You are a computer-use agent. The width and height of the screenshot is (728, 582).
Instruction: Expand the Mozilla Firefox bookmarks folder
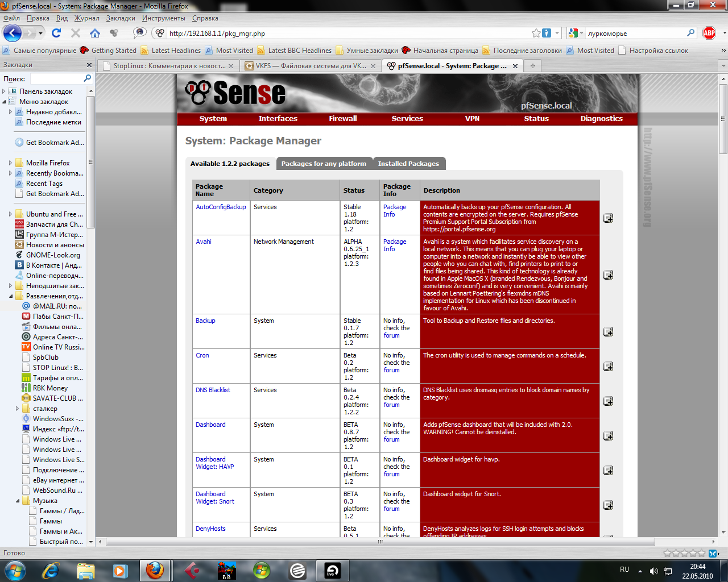10,163
